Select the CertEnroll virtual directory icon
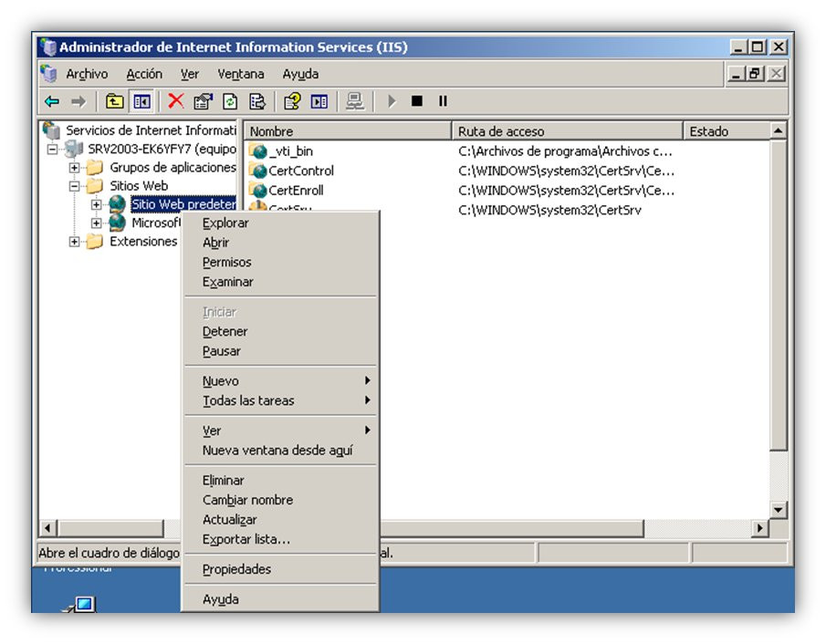The image size is (826, 644). click(258, 190)
